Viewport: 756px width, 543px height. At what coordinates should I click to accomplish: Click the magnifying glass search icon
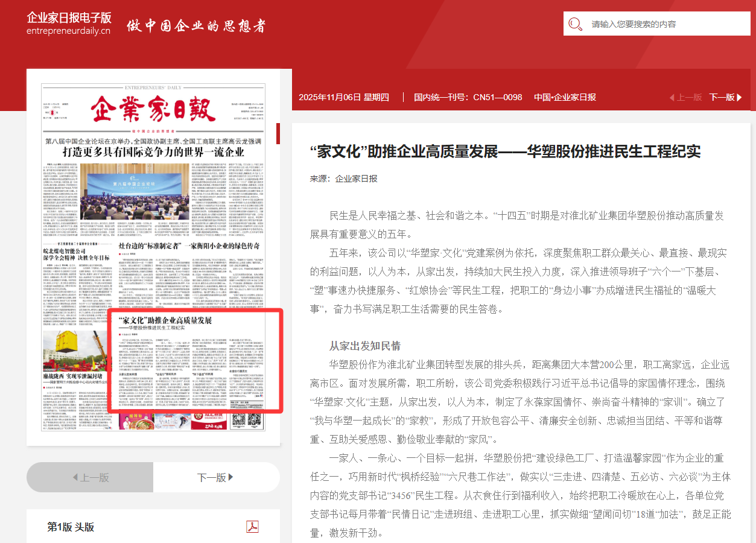576,24
